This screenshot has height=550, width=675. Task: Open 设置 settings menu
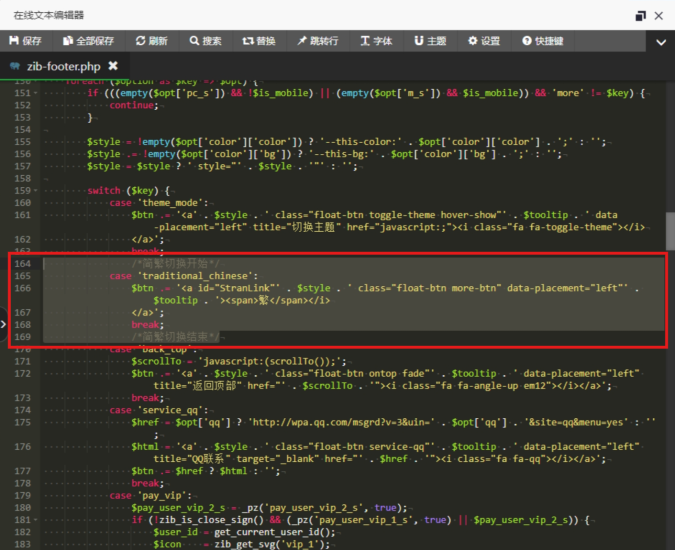point(484,41)
